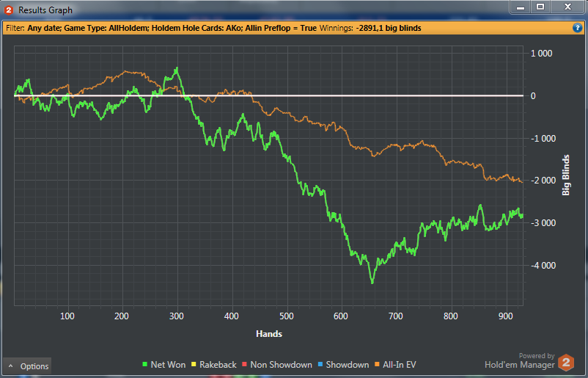Minimize the Results Graph window
The height and width of the screenshot is (378, 588).
click(521, 7)
